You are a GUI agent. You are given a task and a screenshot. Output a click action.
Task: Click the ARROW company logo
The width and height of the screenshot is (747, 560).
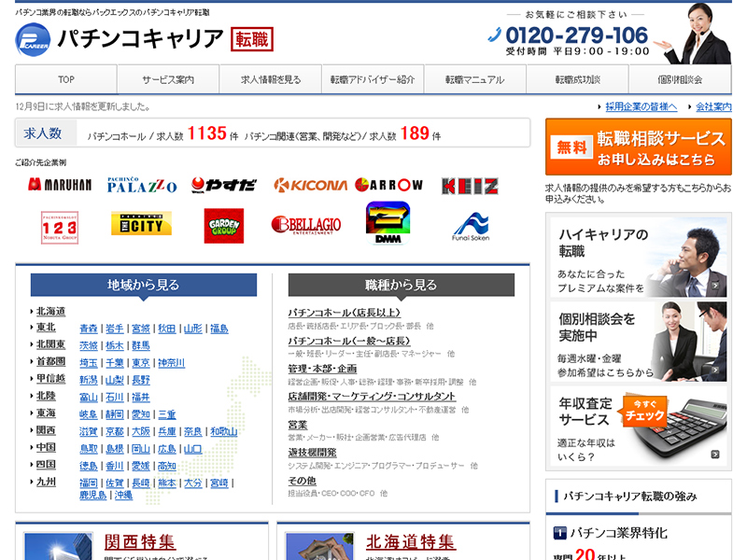tap(388, 185)
